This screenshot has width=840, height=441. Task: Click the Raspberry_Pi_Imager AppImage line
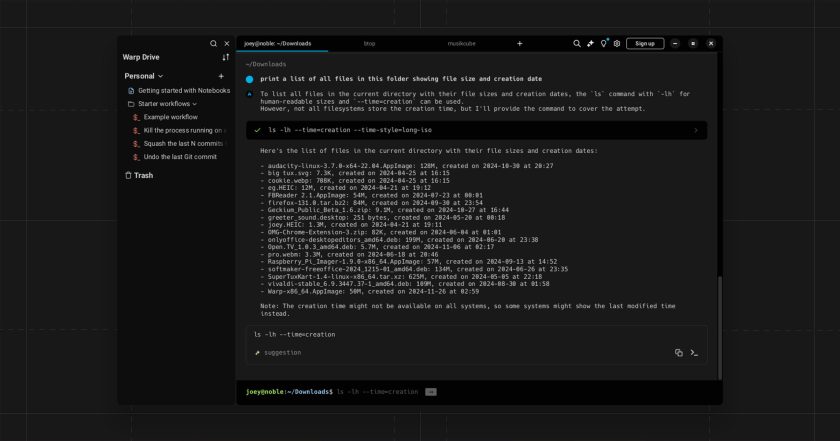[409, 262]
